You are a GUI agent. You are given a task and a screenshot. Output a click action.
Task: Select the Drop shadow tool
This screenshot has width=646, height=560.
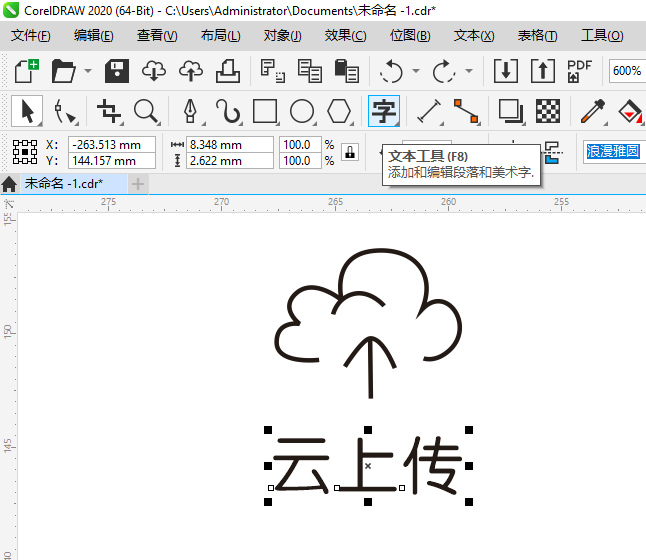point(511,111)
